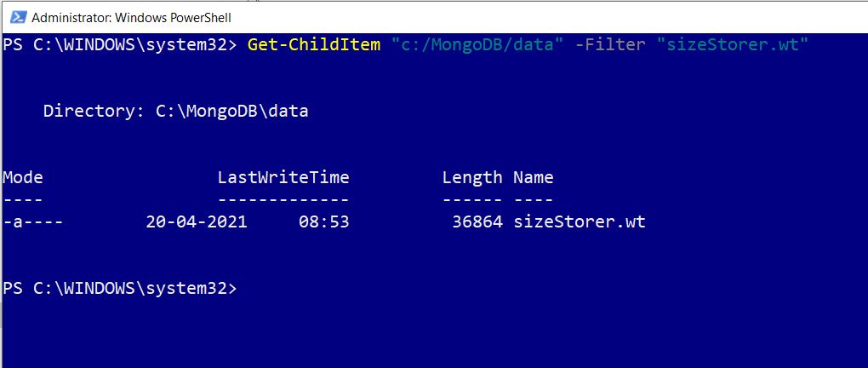Click the sizeStorer.wt file name in results
This screenshot has height=368, width=868.
pyautogui.click(x=580, y=221)
